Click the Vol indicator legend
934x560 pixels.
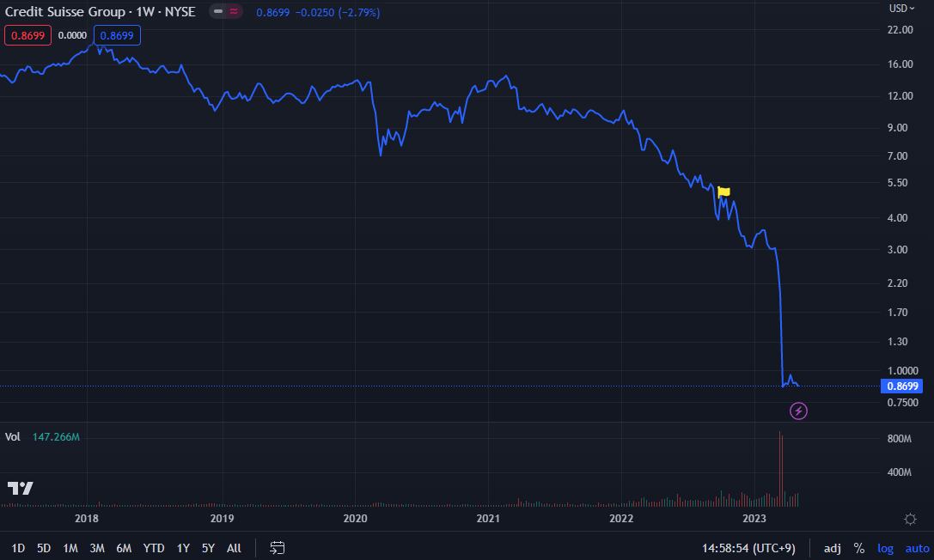(x=13, y=437)
